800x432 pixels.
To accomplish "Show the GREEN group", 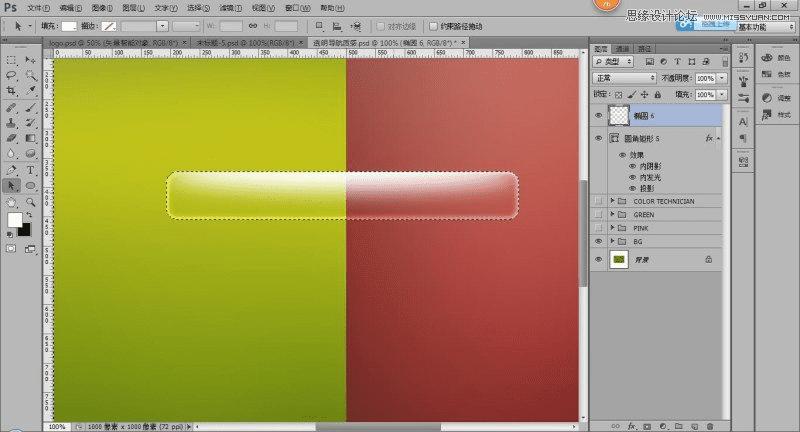I will (598, 215).
